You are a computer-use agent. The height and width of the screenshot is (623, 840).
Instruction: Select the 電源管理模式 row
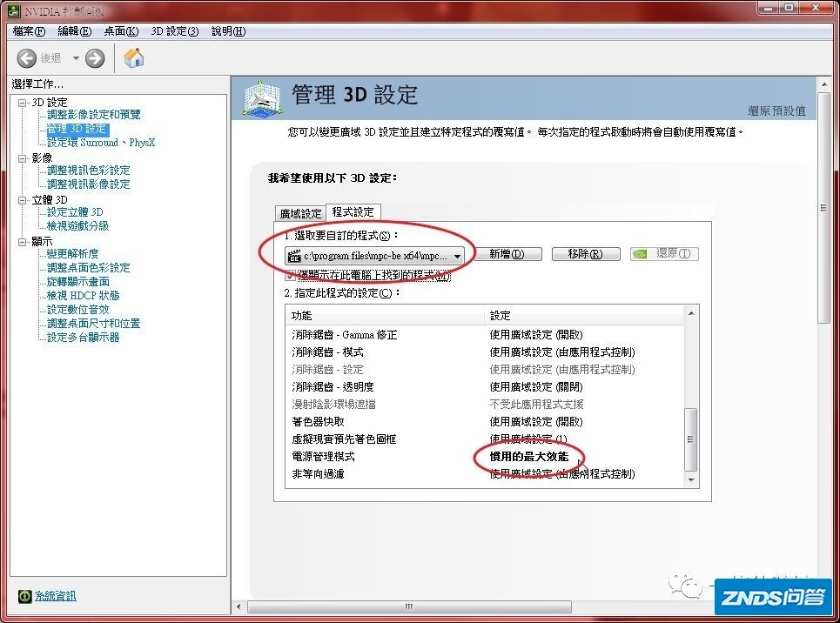(485, 457)
